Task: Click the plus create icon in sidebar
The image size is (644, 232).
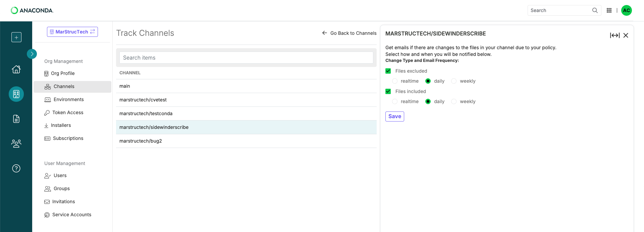Action: coord(16,37)
